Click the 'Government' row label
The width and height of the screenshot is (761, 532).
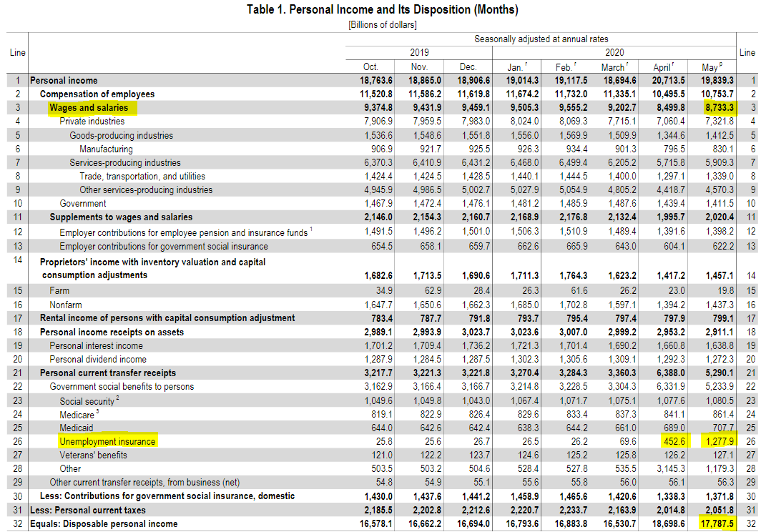pos(82,203)
